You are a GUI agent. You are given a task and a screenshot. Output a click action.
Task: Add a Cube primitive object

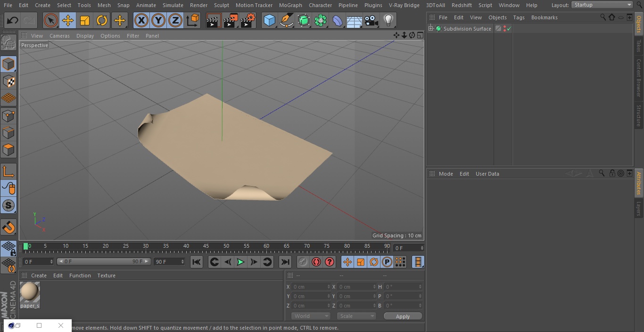click(x=269, y=21)
